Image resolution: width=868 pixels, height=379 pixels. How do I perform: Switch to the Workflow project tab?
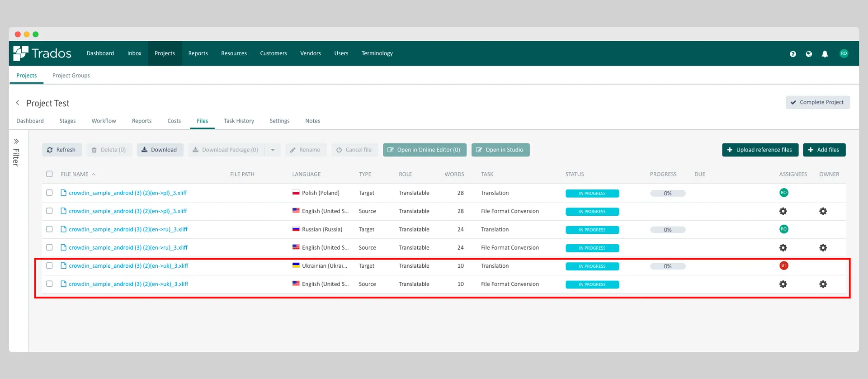click(104, 121)
